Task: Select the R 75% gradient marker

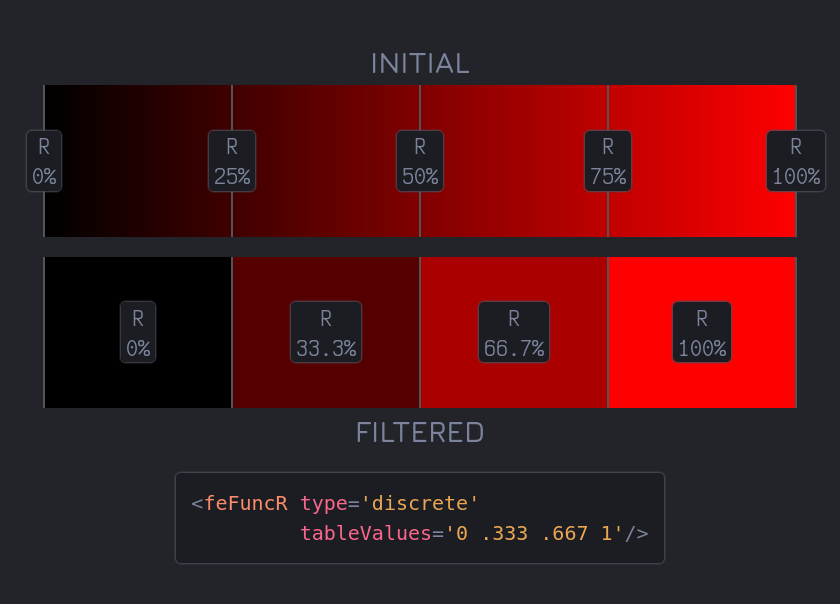Action: pos(606,161)
